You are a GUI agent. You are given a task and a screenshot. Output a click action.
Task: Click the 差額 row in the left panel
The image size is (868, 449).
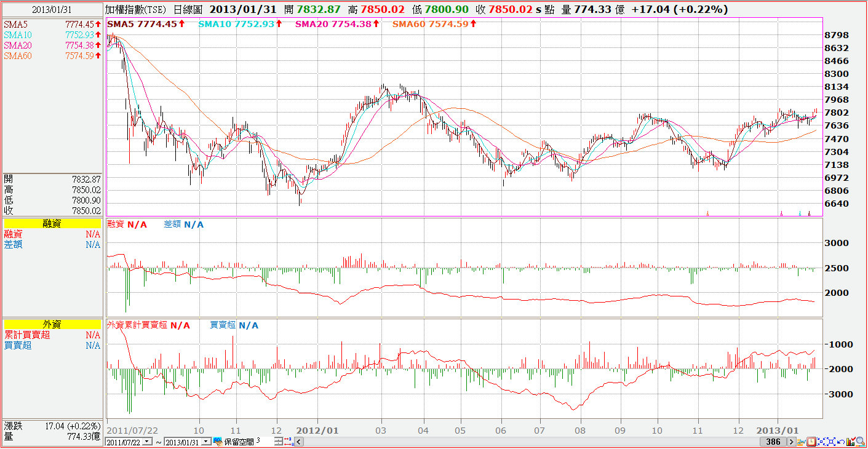[x=52, y=244]
